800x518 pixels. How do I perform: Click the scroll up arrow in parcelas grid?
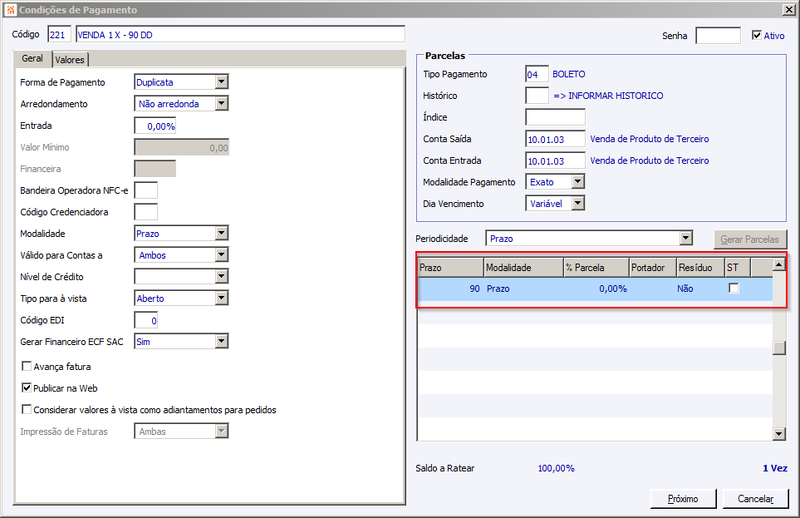779,265
